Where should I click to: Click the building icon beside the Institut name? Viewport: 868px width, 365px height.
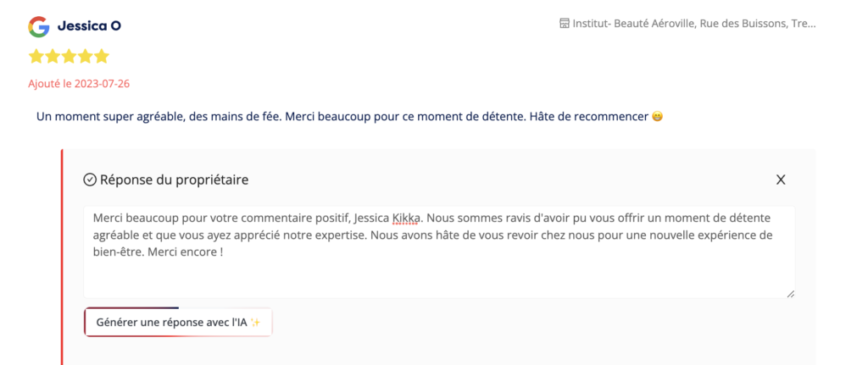coord(565,24)
